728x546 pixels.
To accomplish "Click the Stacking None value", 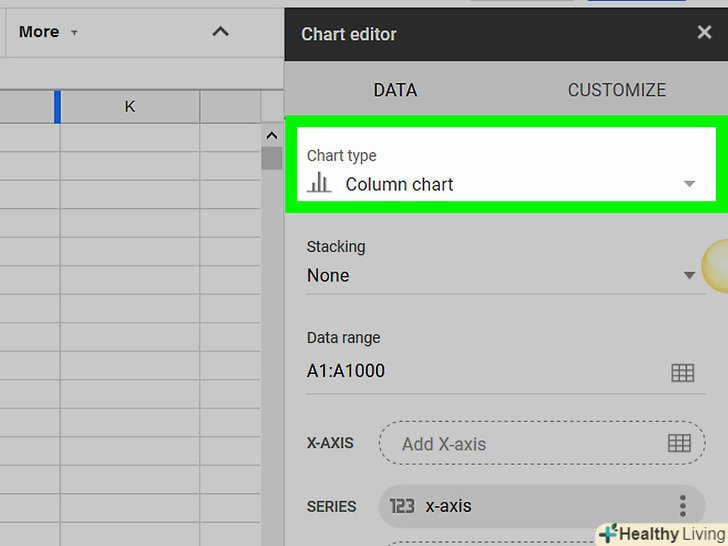I will [x=328, y=275].
